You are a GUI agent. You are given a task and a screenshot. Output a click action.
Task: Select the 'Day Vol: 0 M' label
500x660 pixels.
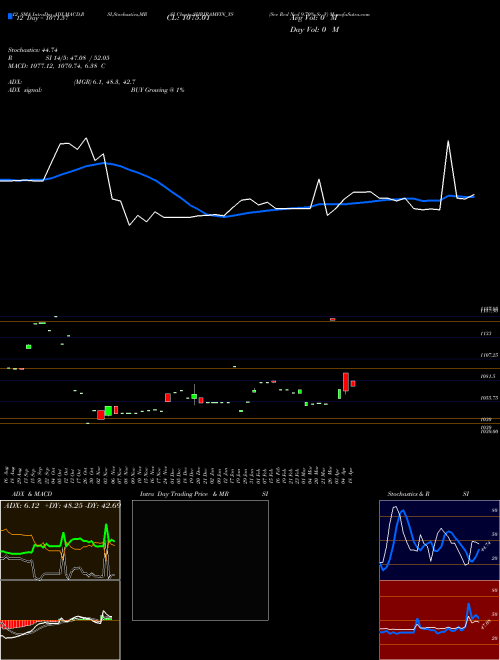point(314,30)
